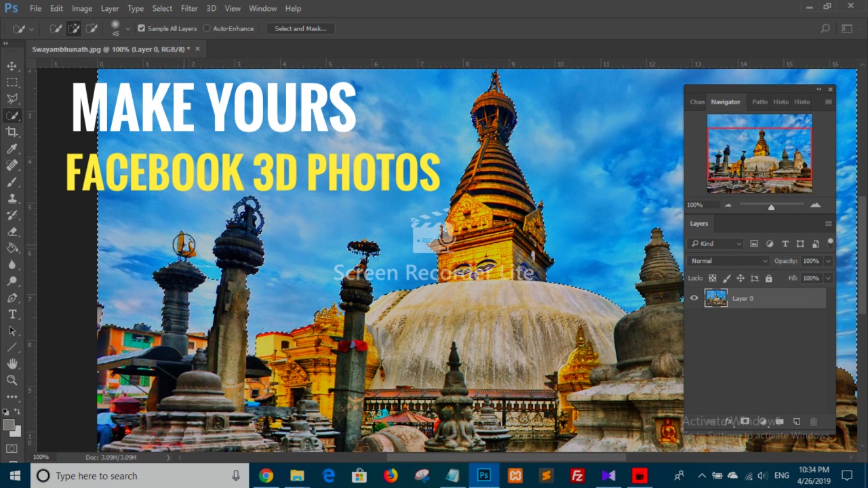This screenshot has width=868, height=488.
Task: Select the Quick Selection tool in toolbox
Action: point(12,115)
